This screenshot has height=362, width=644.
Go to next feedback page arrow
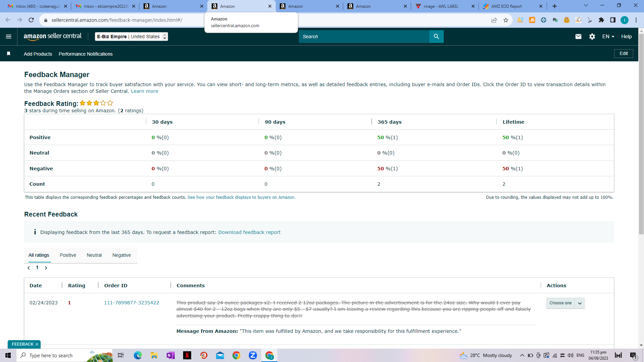46,268
